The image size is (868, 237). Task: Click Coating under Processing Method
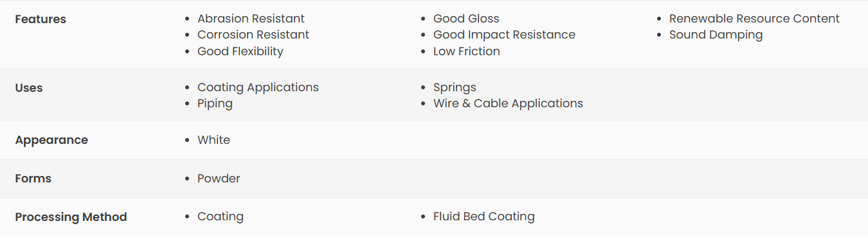[221, 216]
